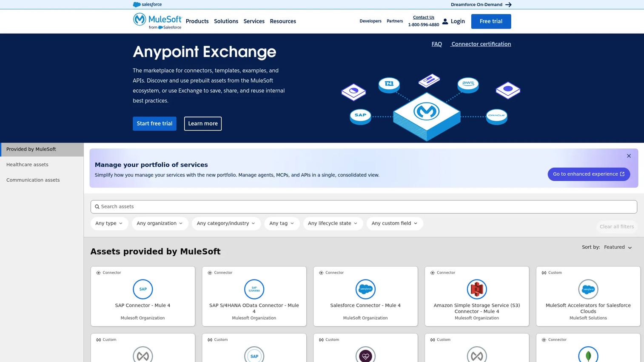Click the Salesforce cloud logo at top
The height and width of the screenshot is (362, 644).
147,4
